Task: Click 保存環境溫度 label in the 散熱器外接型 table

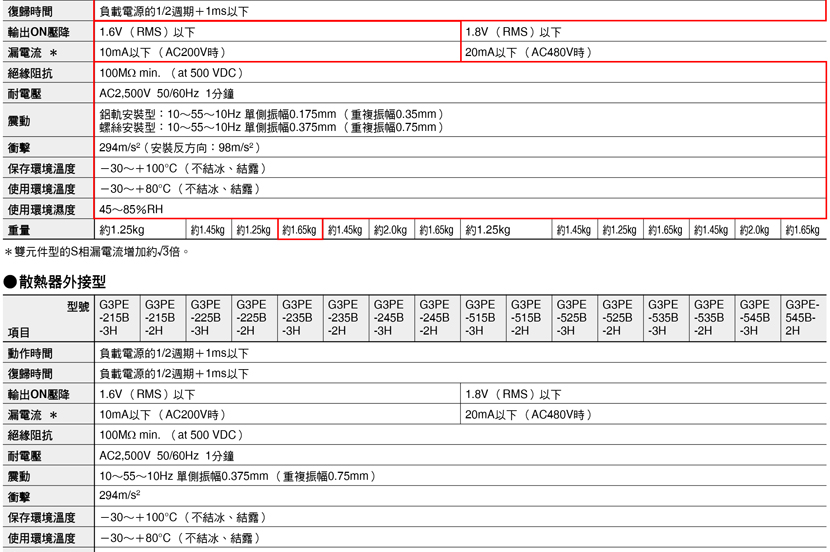Action: pos(41,518)
